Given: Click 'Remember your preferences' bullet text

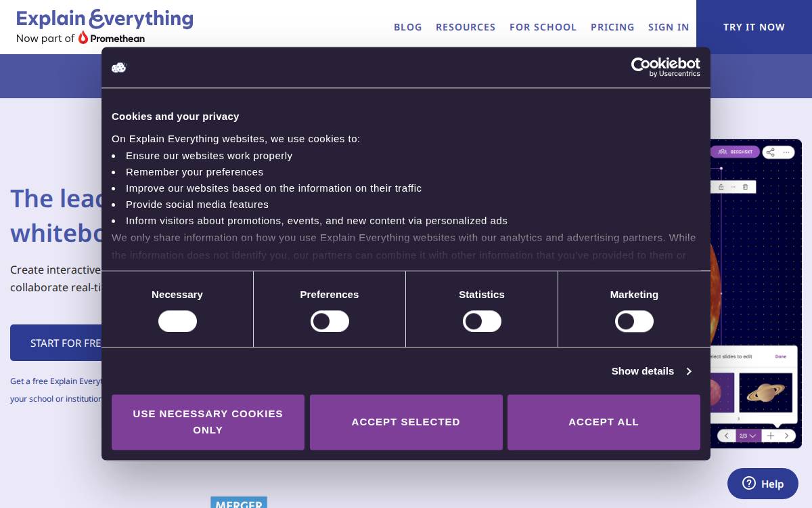Looking at the screenshot, I should tap(194, 172).
